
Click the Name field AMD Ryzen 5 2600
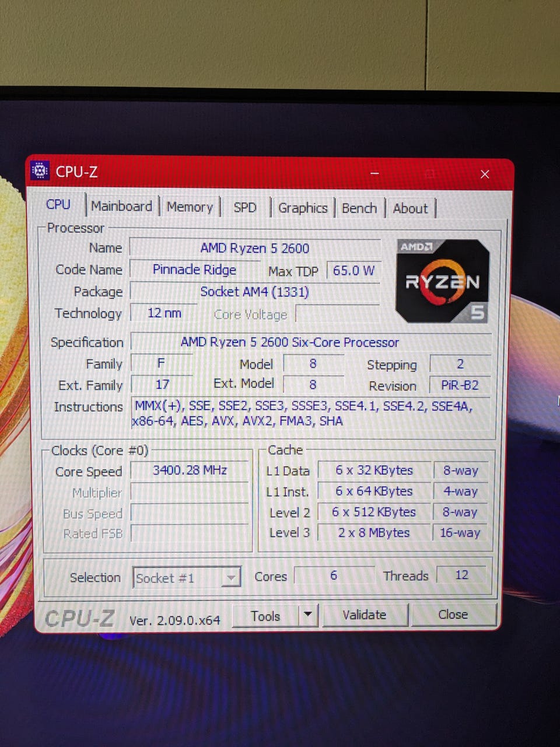pyautogui.click(x=254, y=248)
